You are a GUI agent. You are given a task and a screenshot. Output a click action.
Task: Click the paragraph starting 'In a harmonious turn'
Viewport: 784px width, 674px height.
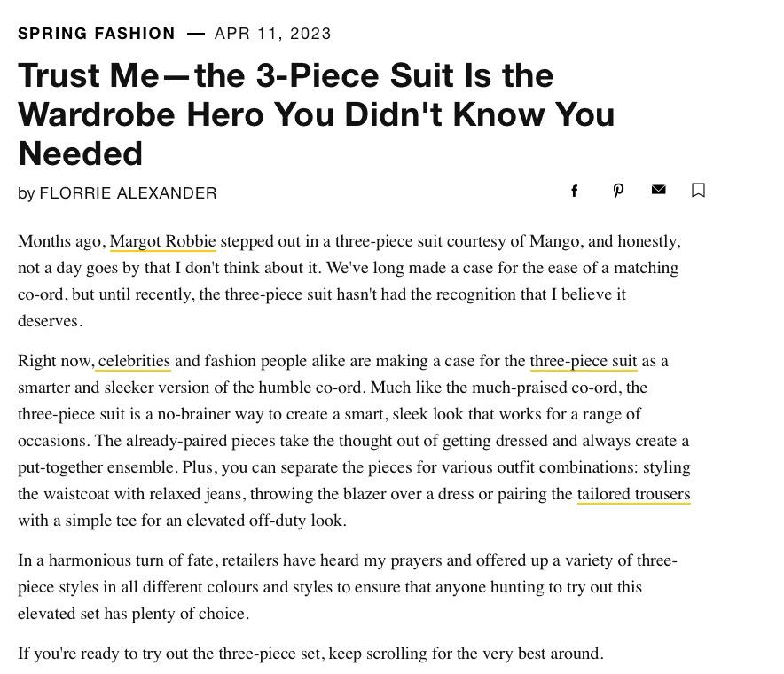[348, 587]
